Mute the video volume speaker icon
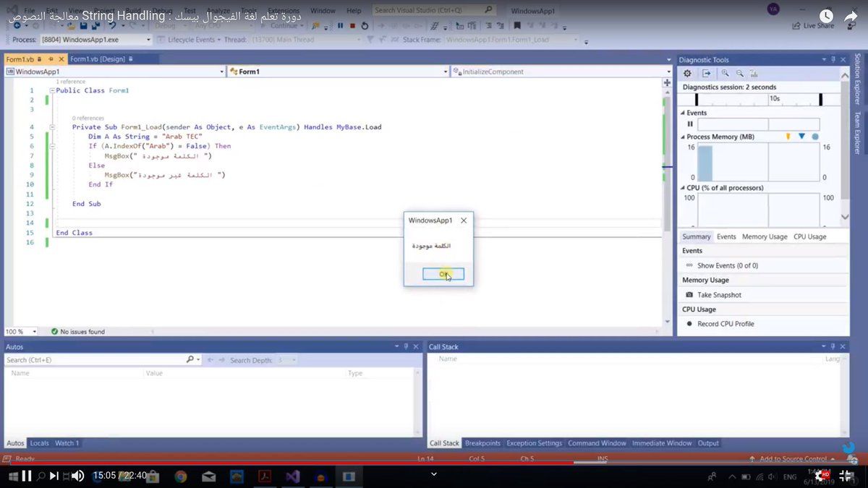868x488 pixels. click(x=77, y=475)
